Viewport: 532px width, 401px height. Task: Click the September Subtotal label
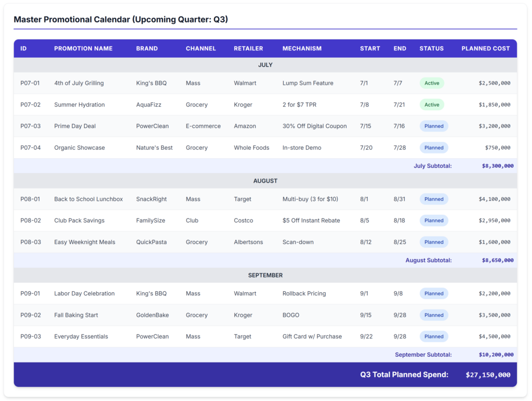[423, 355]
